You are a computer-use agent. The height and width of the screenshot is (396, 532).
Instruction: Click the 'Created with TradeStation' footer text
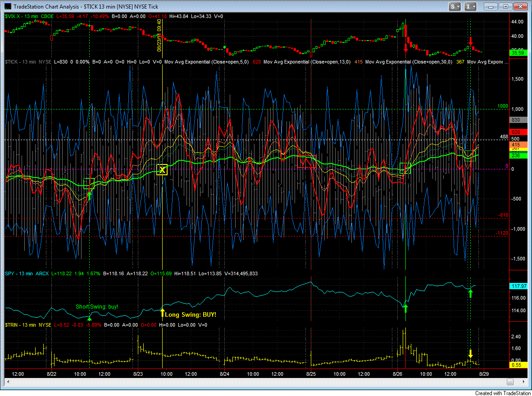click(x=503, y=393)
